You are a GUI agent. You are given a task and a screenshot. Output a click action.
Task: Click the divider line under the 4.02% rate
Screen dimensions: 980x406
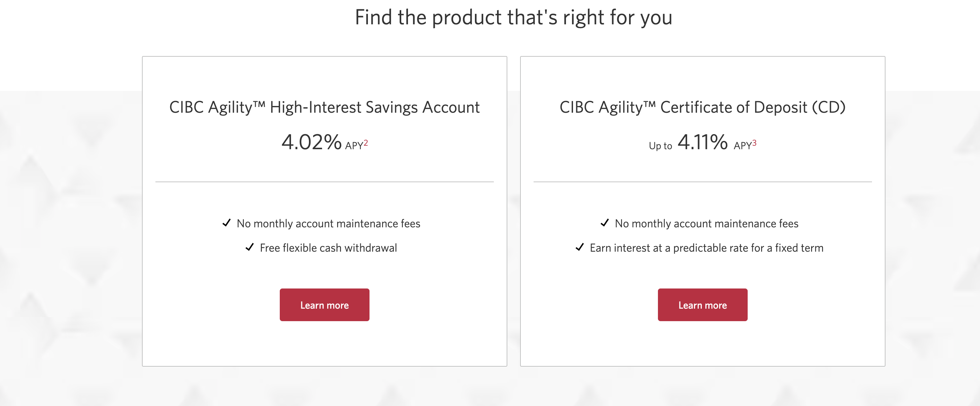click(324, 182)
